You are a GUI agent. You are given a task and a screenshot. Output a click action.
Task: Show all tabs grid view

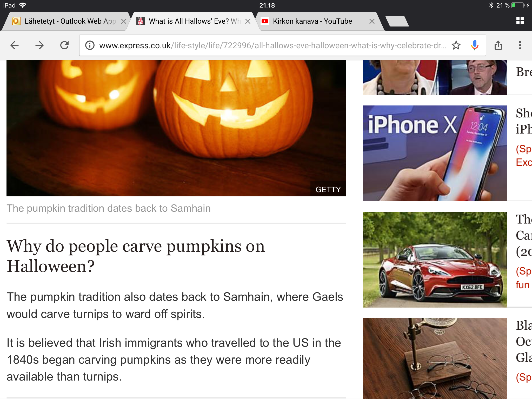pyautogui.click(x=520, y=21)
